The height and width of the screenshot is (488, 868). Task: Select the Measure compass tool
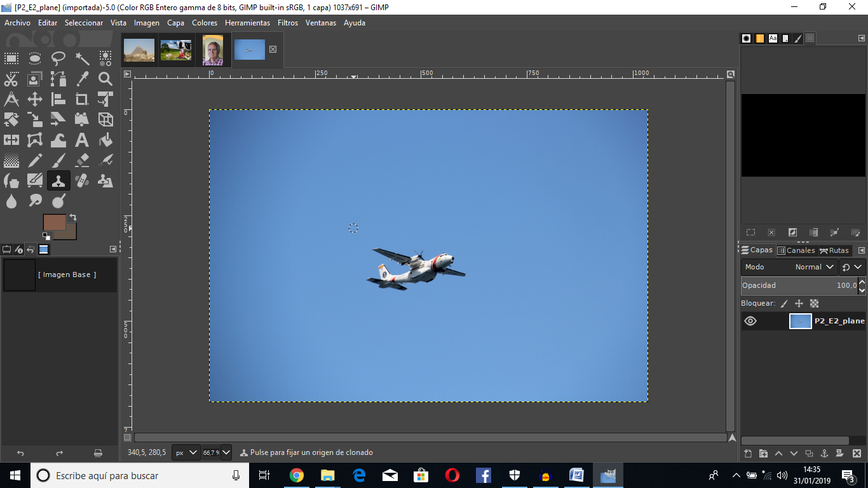tap(11, 100)
